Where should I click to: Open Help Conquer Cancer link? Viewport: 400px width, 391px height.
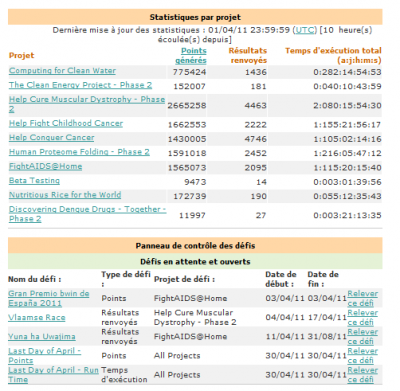52,138
